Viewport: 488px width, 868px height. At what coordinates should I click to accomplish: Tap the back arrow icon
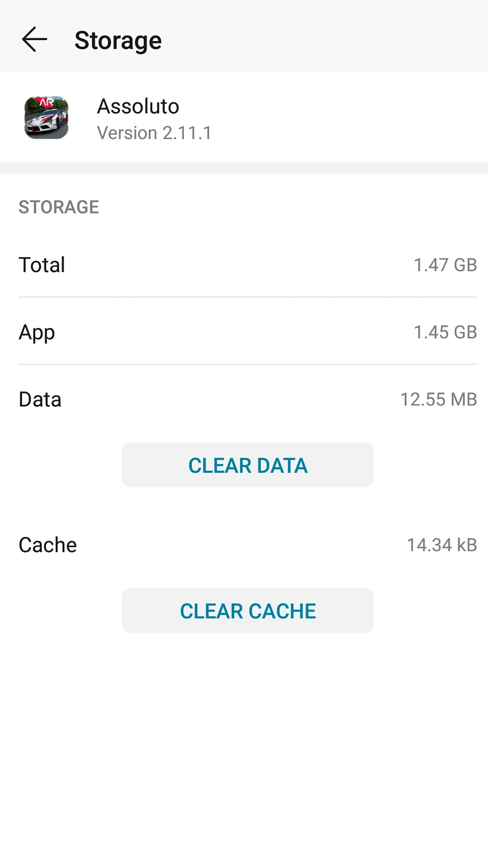click(x=34, y=39)
